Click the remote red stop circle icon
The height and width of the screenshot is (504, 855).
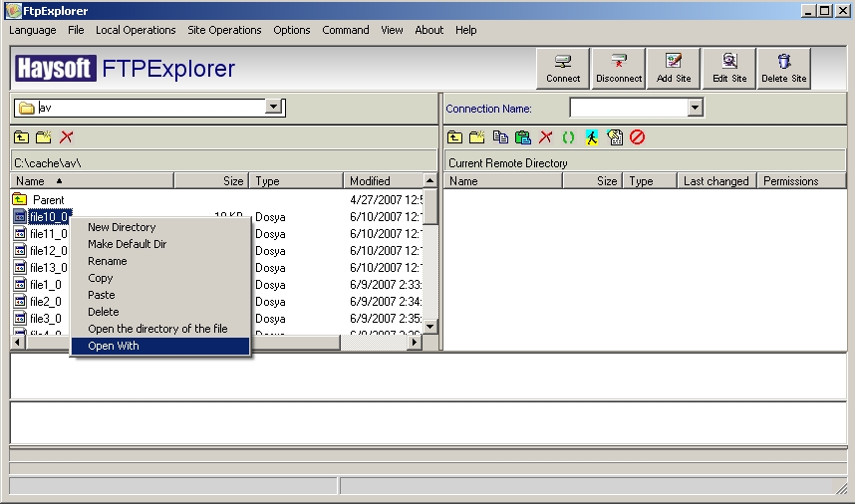(x=638, y=137)
